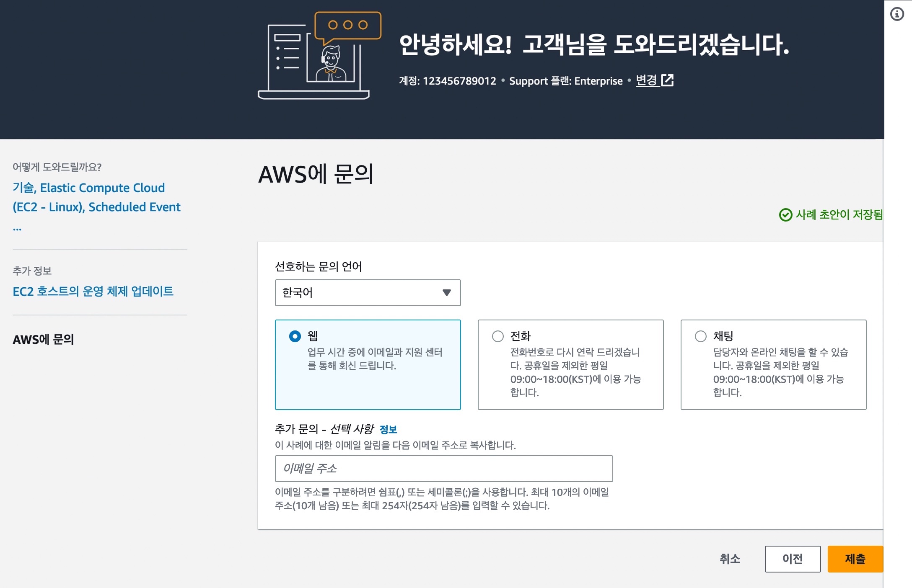Click the 선호하는 문의 언어 label
The height and width of the screenshot is (588, 912).
pos(318,266)
